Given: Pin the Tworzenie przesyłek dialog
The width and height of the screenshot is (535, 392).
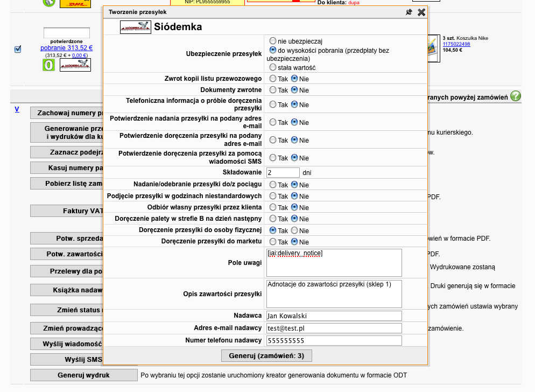Looking at the screenshot, I should point(409,12).
